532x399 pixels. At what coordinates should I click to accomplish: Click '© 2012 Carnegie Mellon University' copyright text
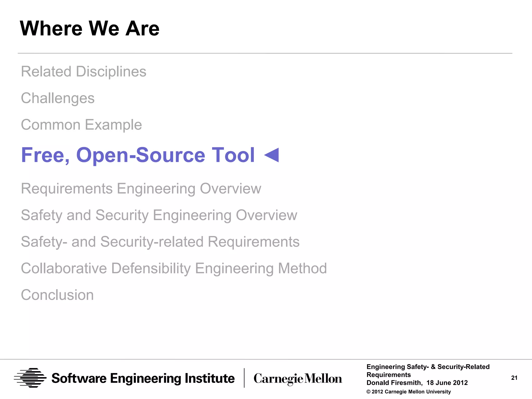coord(409,392)
